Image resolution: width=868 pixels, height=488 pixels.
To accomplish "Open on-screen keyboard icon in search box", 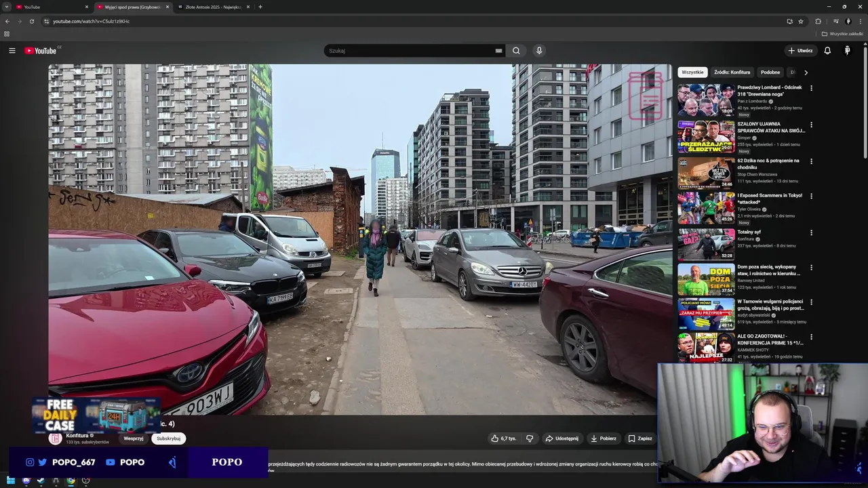I will (498, 51).
